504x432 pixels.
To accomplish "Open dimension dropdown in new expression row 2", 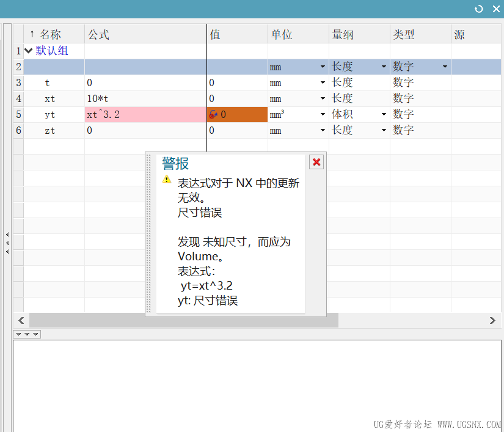I will [384, 67].
